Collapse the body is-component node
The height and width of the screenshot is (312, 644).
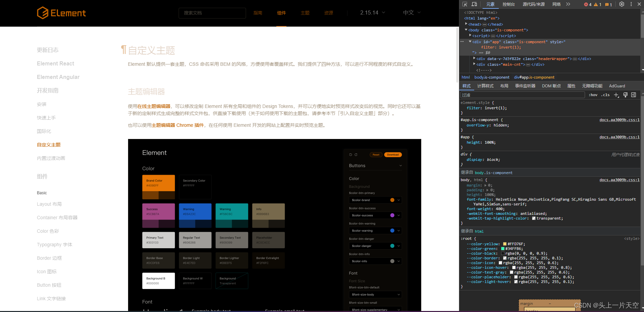tap(466, 30)
